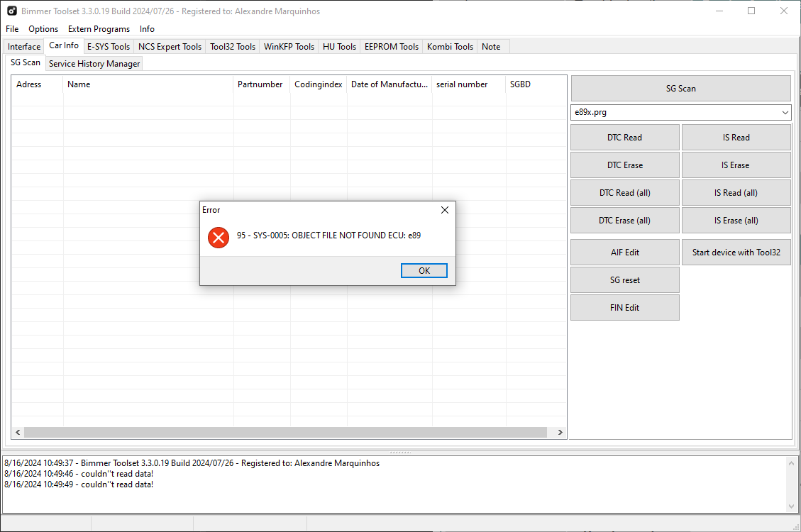Go to the Tool32 Tools tab
This screenshot has width=801, height=532.
point(233,46)
